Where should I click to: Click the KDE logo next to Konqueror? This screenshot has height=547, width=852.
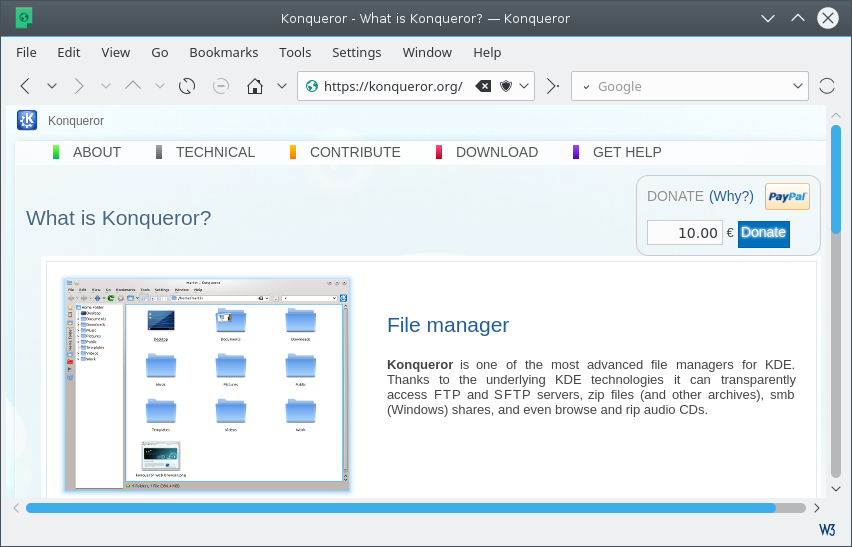click(x=27, y=121)
